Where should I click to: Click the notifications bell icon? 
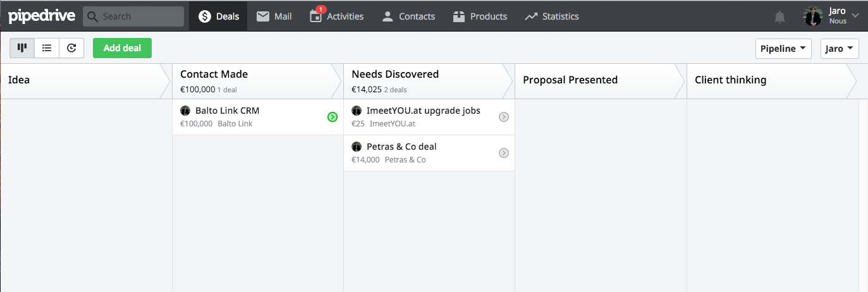point(779,17)
